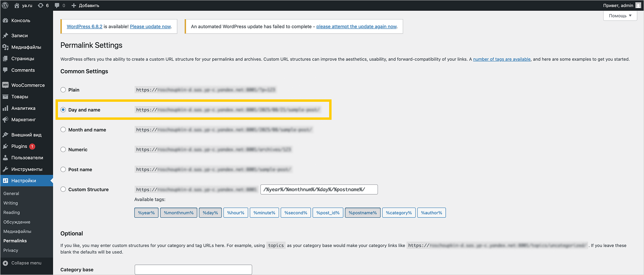Open the Добавить new content menu
This screenshot has height=275, width=644.
[85, 5]
